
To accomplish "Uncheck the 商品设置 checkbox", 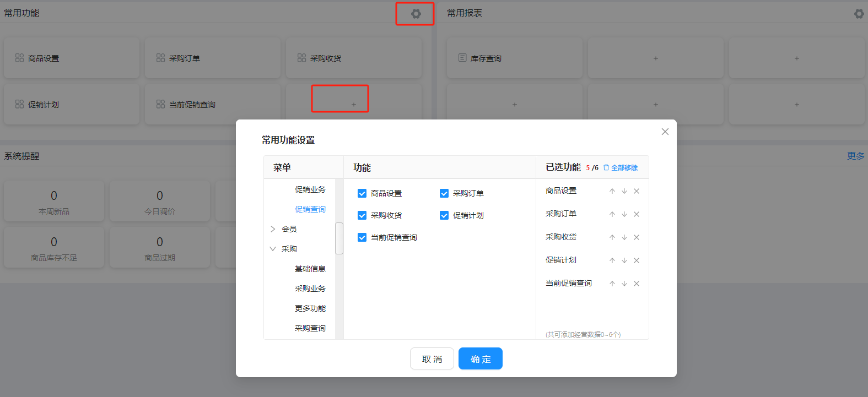I will point(362,193).
